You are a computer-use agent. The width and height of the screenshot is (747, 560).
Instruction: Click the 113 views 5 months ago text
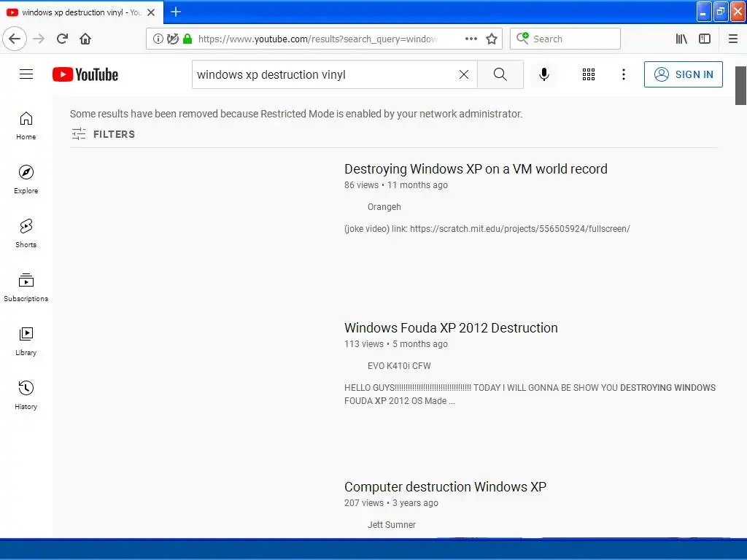pyautogui.click(x=396, y=344)
